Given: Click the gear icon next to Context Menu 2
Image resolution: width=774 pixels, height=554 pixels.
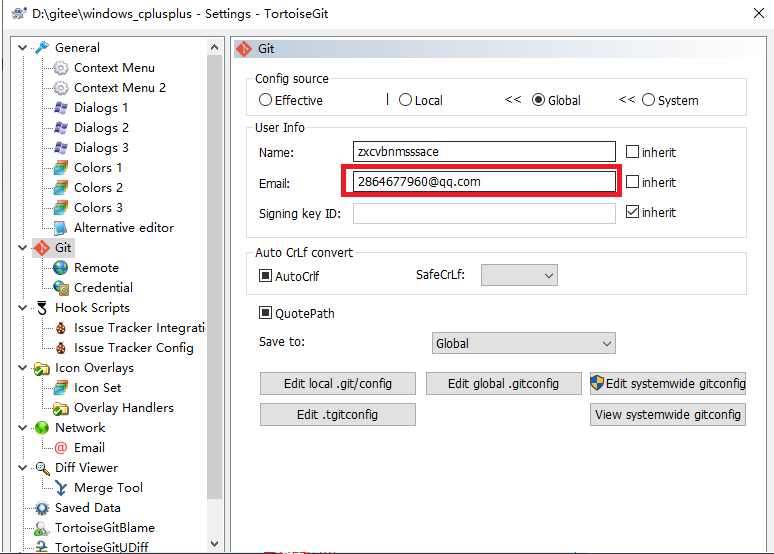Looking at the screenshot, I should click(61, 88).
